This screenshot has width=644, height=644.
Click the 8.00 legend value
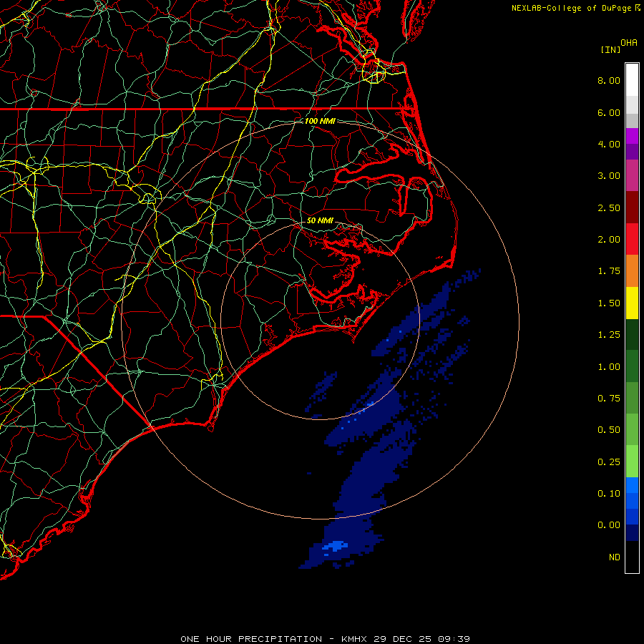point(609,80)
